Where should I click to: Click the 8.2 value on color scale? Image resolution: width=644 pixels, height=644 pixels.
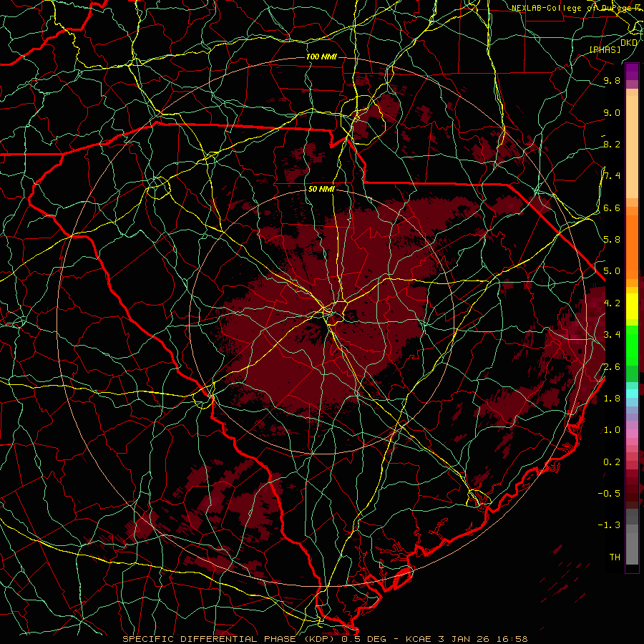point(612,144)
